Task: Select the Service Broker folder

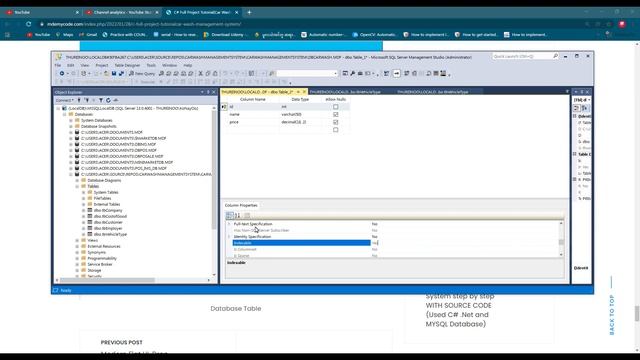Action: point(100,264)
